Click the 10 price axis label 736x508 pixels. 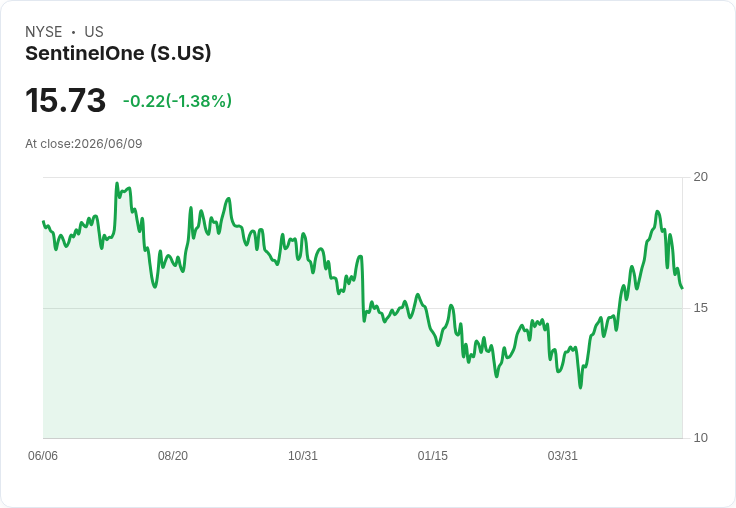point(700,438)
